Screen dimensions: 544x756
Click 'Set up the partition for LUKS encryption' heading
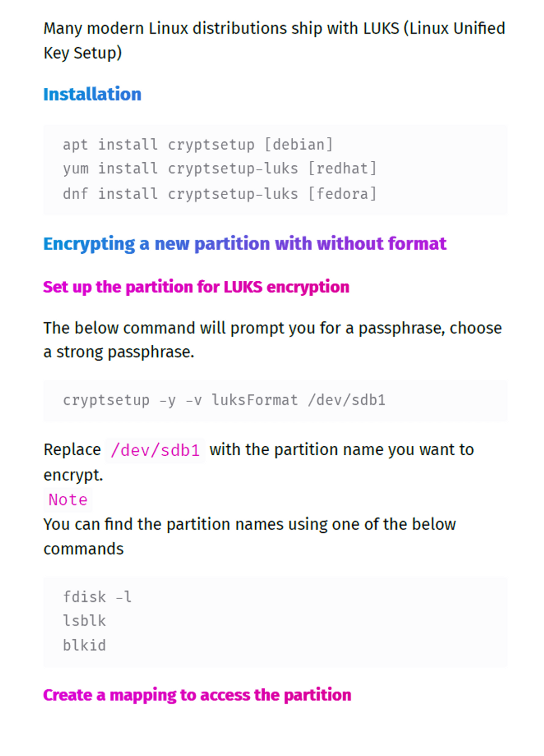pos(196,287)
